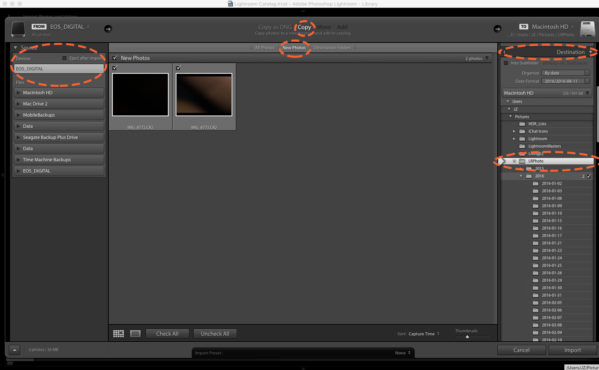599x370 pixels.
Task: Expand the bottom EOS_DIGITAL source row
Action: coord(18,171)
